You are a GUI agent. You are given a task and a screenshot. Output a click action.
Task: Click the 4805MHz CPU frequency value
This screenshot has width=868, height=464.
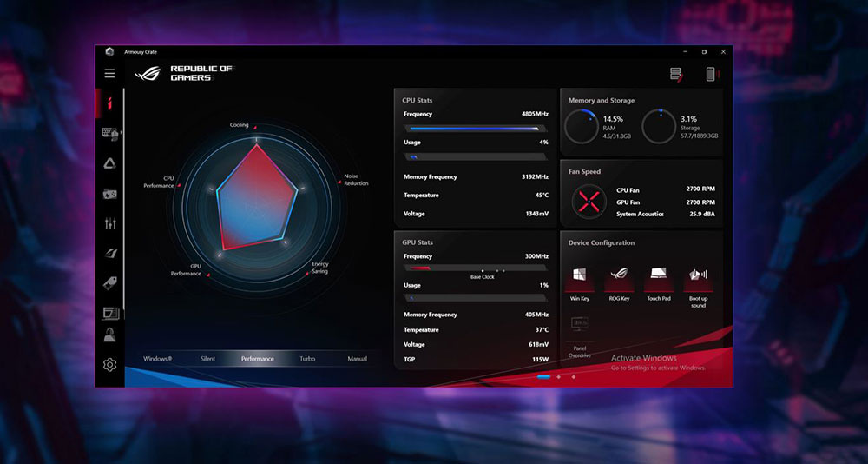pos(535,114)
